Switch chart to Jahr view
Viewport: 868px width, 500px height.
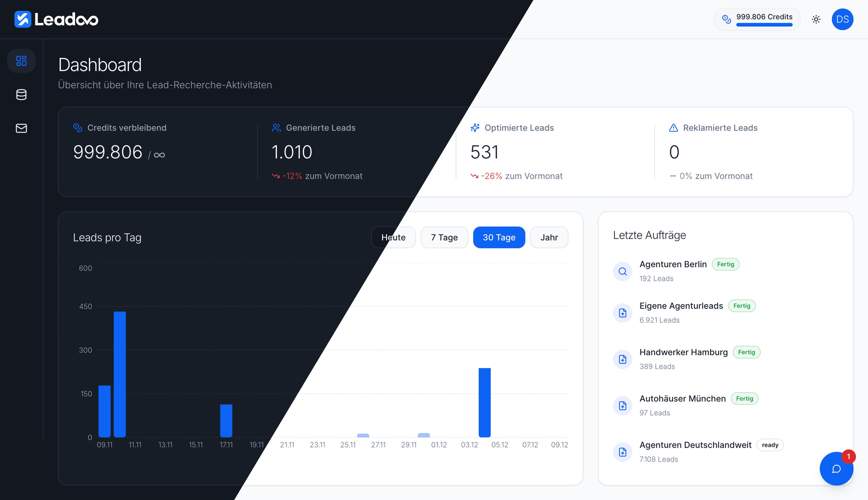(549, 237)
